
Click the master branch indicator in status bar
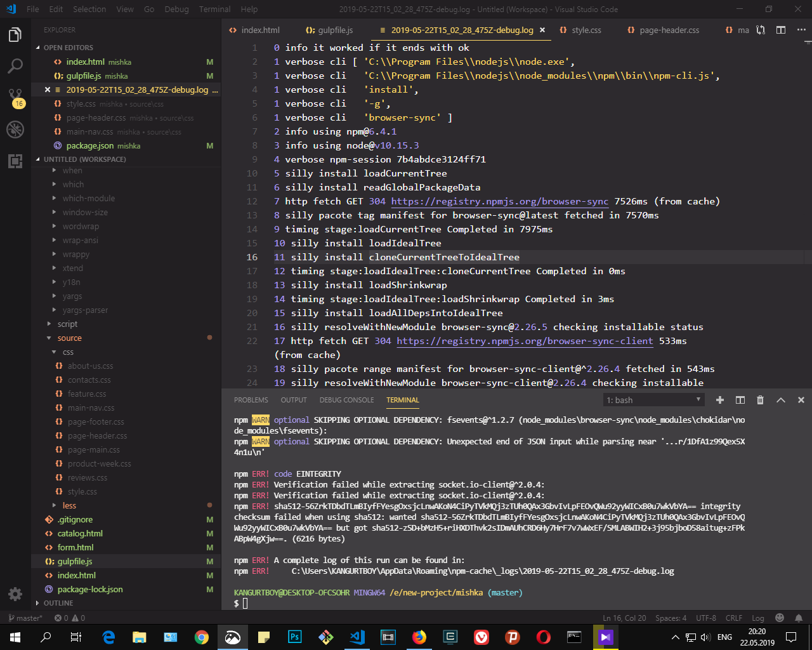point(25,618)
